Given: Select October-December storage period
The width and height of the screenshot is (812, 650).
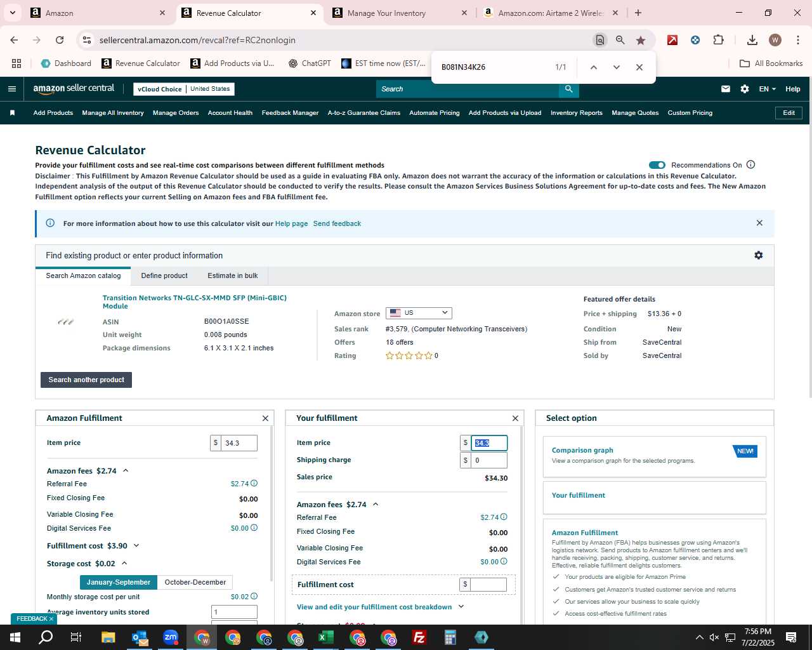Looking at the screenshot, I should (x=195, y=582).
